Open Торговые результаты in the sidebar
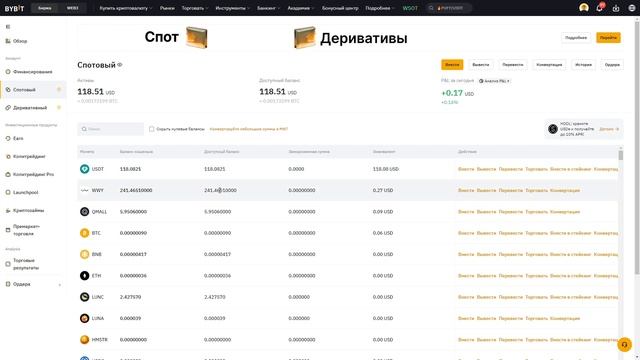640x360 pixels. point(22,264)
